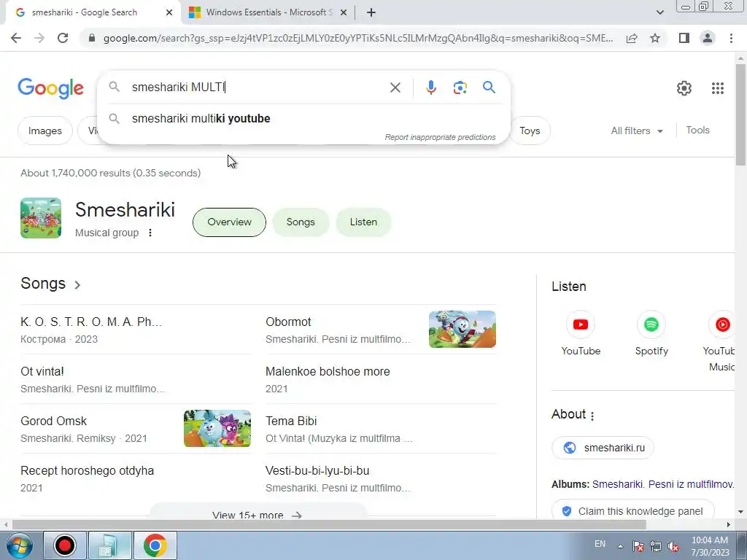Open the song Vesti-bu-bi-lyu-bi-bu
The height and width of the screenshot is (560, 747).
pos(317,470)
